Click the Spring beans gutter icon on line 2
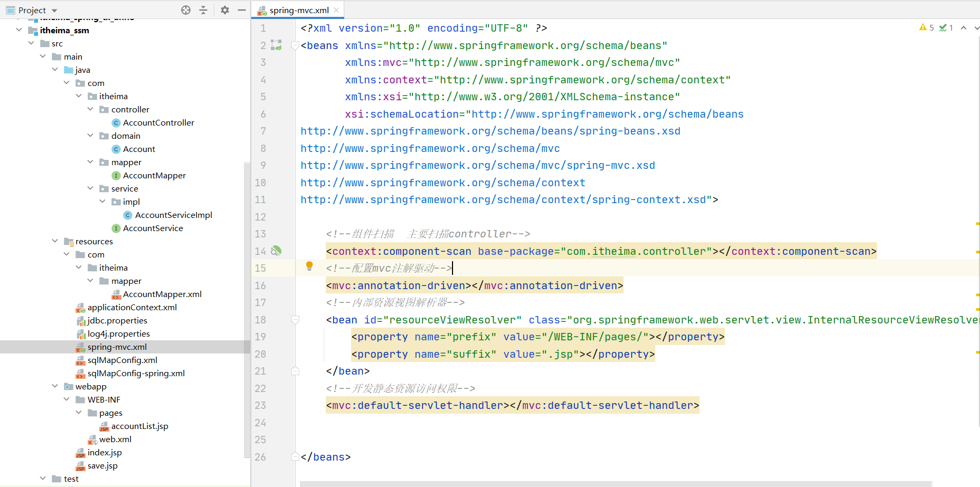 [276, 45]
